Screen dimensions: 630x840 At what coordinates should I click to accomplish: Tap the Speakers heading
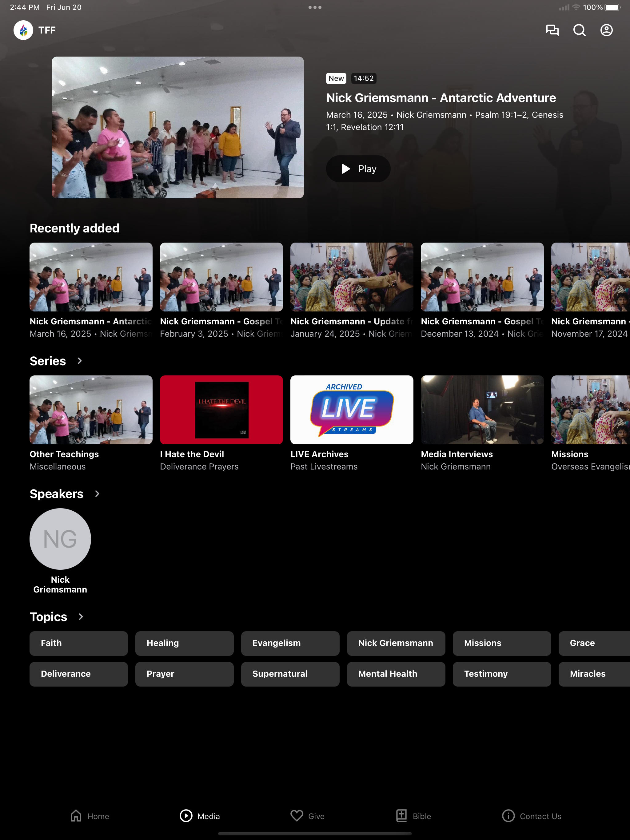pos(57,494)
